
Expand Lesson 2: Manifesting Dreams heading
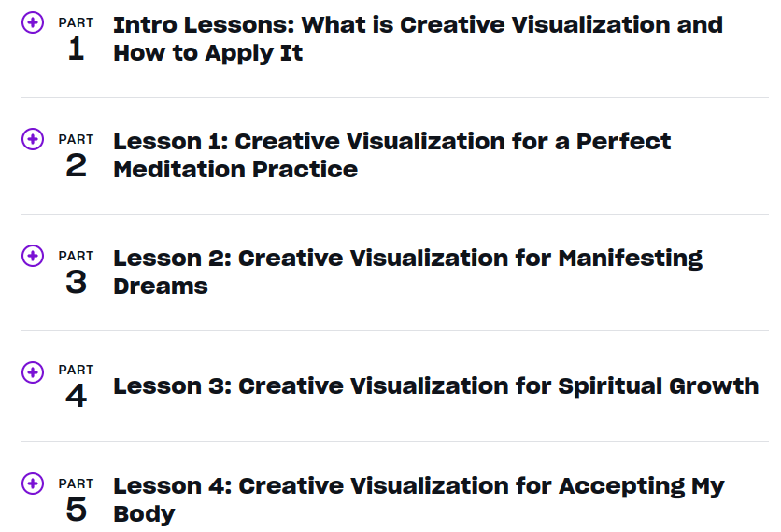click(x=407, y=272)
